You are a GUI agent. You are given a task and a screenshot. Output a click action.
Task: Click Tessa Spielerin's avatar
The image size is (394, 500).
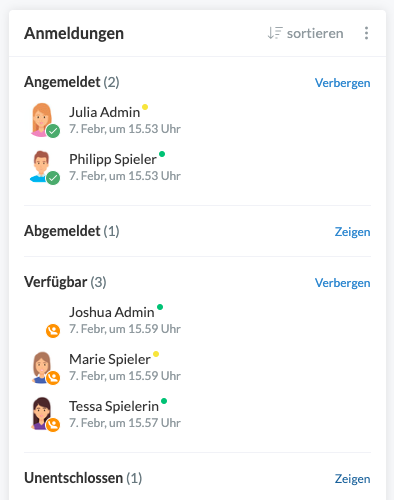(41, 413)
